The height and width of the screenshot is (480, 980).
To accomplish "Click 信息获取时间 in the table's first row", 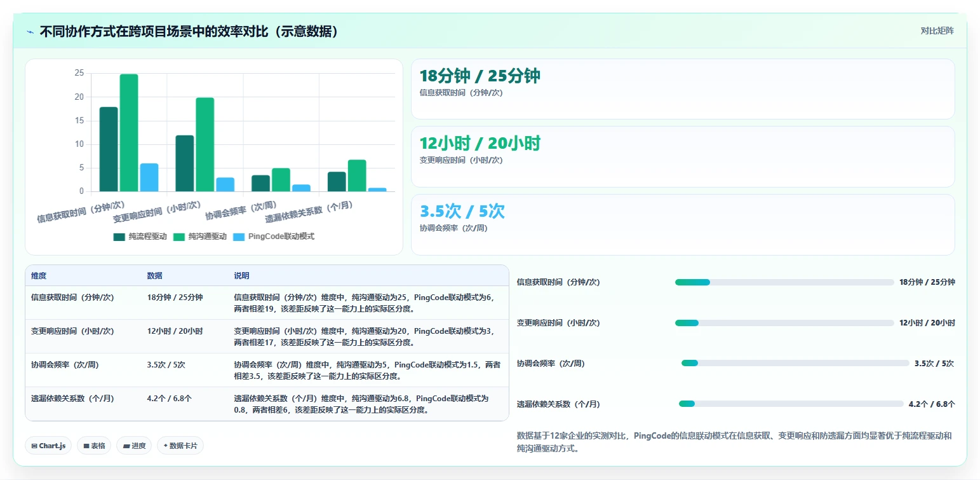I will [x=72, y=297].
